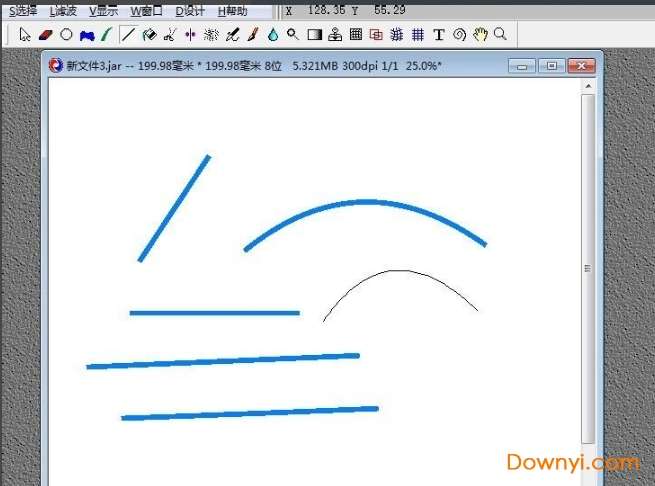Click the blue hash grid tool icon
The width and height of the screenshot is (655, 486).
pos(418,35)
